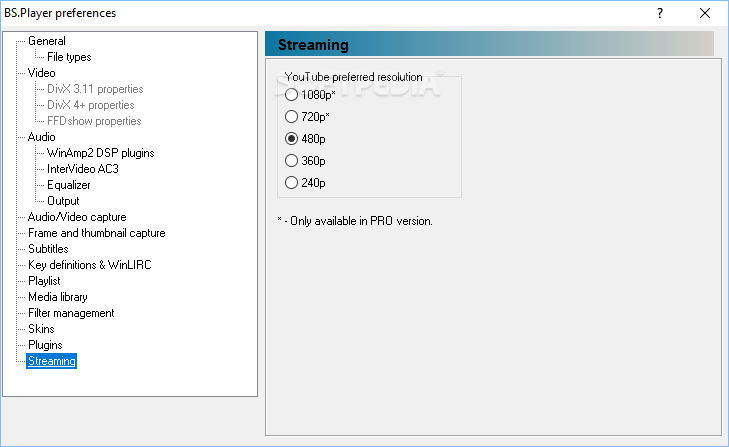Choose the 360p resolution option
Image resolution: width=729 pixels, height=447 pixels.
292,161
